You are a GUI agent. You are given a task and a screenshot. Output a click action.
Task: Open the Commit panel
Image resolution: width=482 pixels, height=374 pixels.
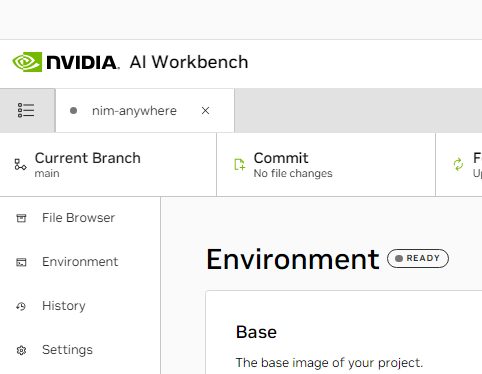pos(326,165)
